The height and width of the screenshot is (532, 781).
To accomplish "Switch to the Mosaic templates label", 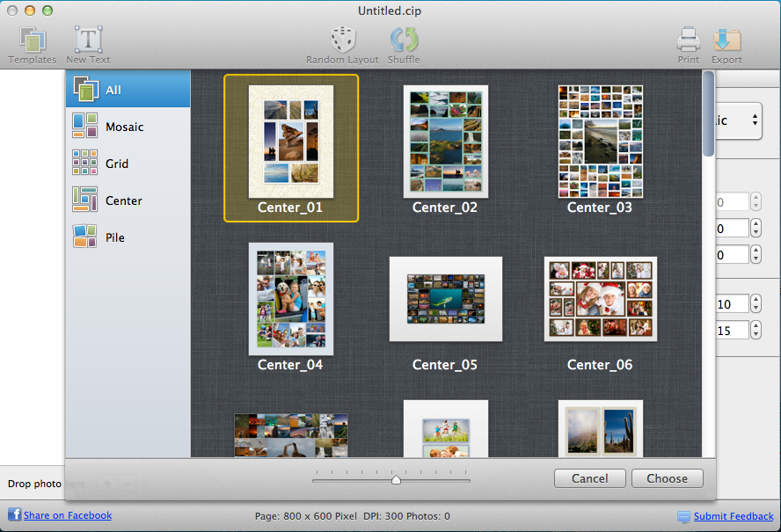I will point(125,127).
